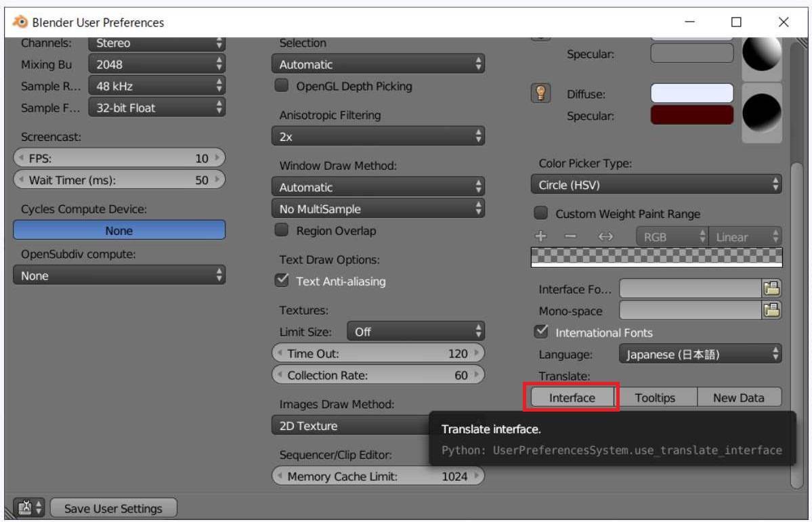
Task: Enable Custom Weight Paint Range
Action: click(x=540, y=213)
